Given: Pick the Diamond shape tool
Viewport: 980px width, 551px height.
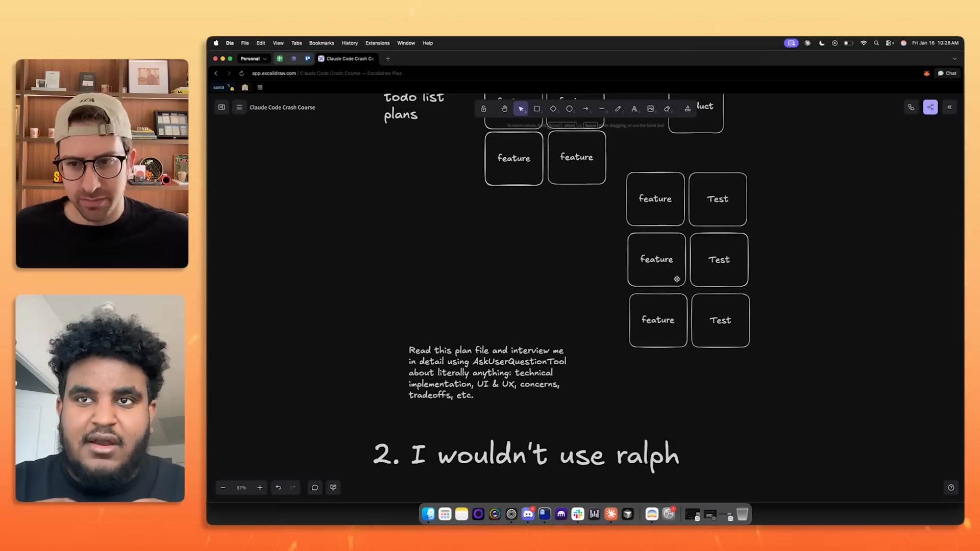Looking at the screenshot, I should [553, 109].
